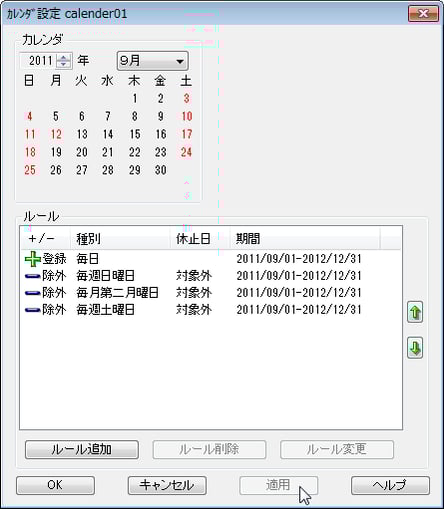Select rule type 毎週日曜日
The height and width of the screenshot is (509, 444).
tap(106, 276)
